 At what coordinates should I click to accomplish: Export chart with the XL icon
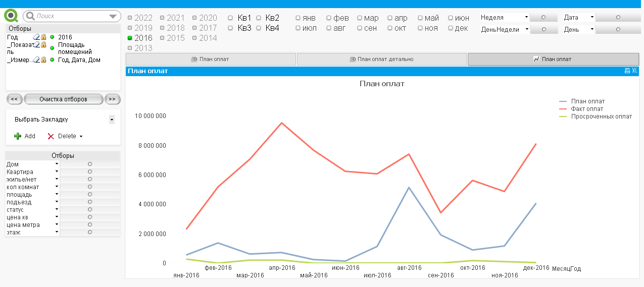[x=634, y=71]
